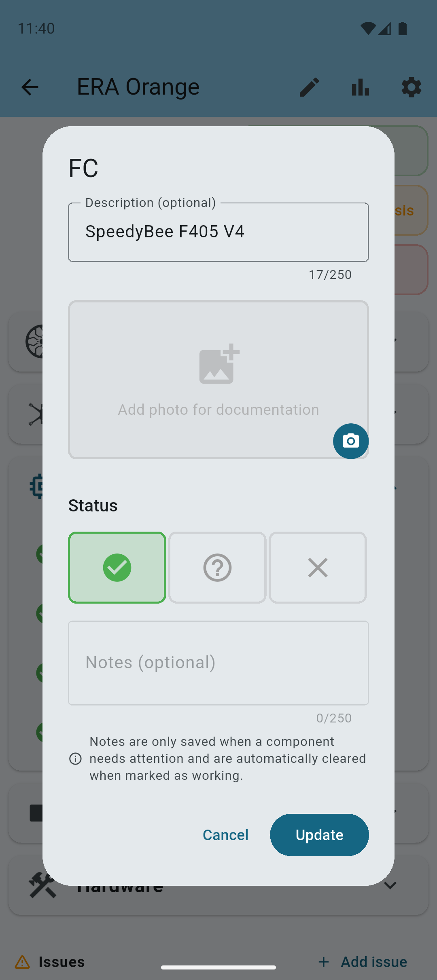Tap the Hardware tools icon
This screenshot has width=437, height=980.
(42, 885)
